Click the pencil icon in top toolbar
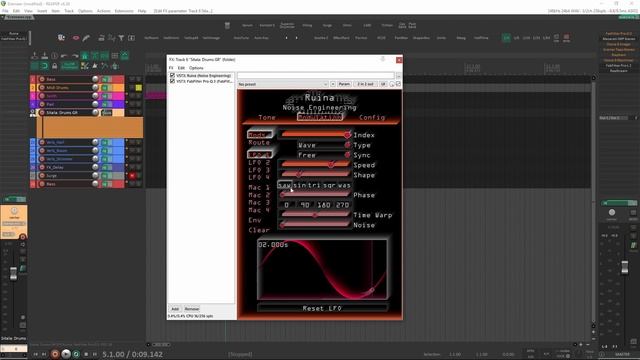This screenshot has height=360, width=640. tap(86, 38)
